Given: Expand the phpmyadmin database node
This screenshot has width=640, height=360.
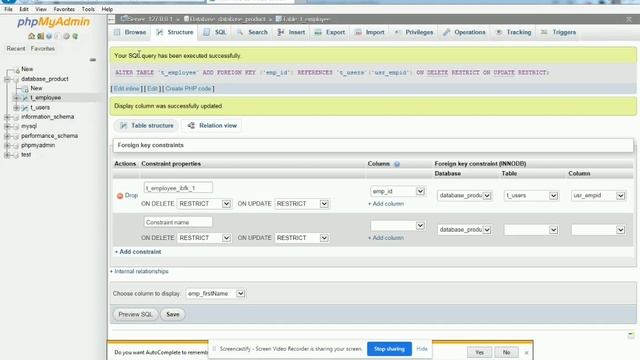Looking at the screenshot, I should tap(7, 145).
